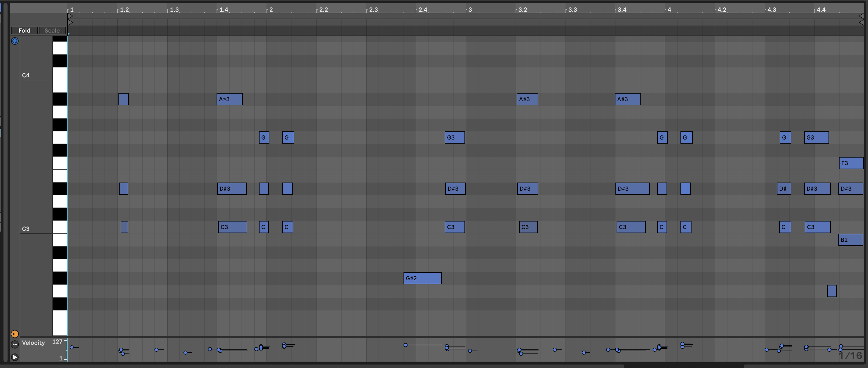Select the C note just after bar 4
The image size is (868, 368).
[x=686, y=227]
